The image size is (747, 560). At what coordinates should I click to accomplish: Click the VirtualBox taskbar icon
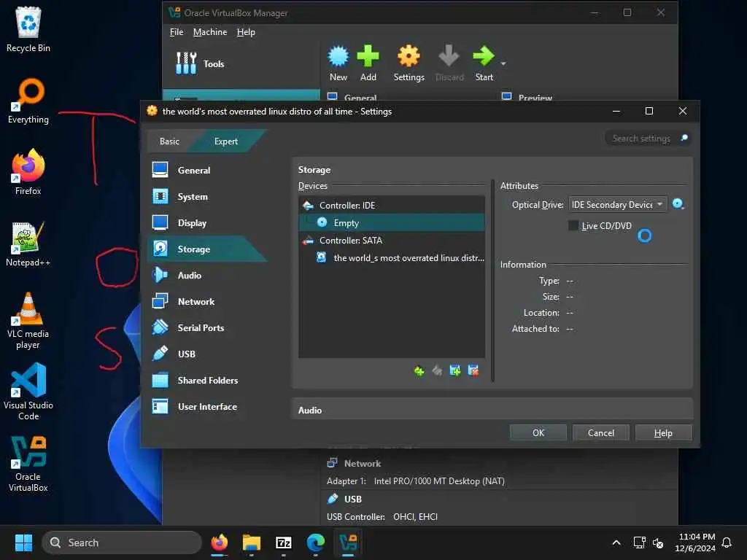coord(348,542)
